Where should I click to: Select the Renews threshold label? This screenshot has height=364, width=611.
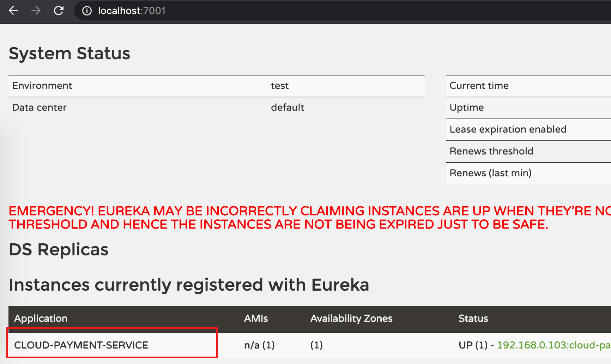491,151
